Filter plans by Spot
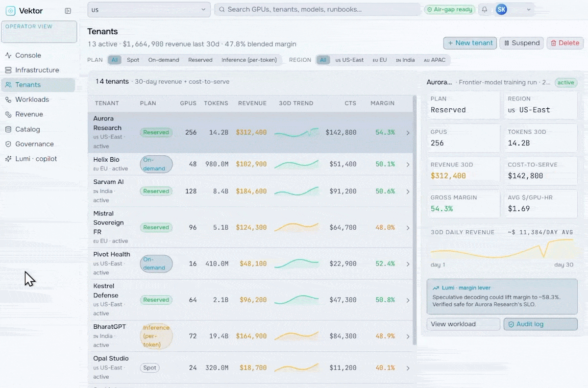 [133, 60]
